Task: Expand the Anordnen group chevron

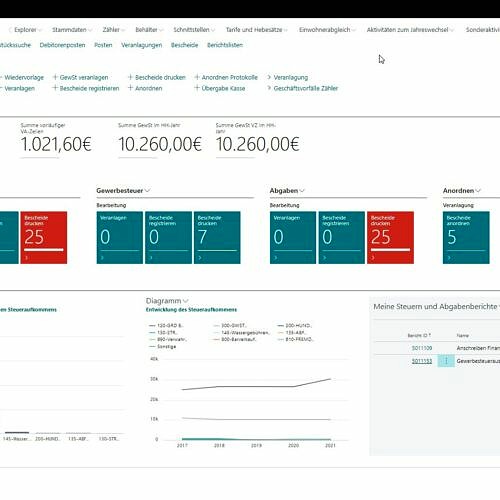Action: coord(478,191)
